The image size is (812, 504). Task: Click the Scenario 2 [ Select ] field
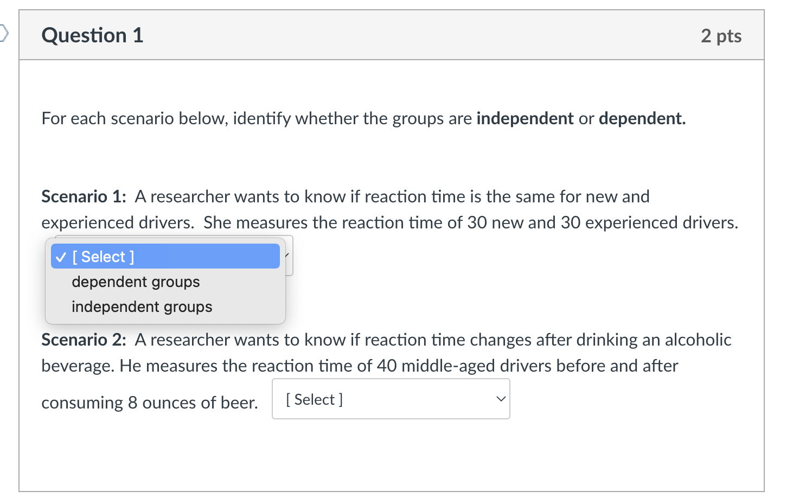coord(390,399)
